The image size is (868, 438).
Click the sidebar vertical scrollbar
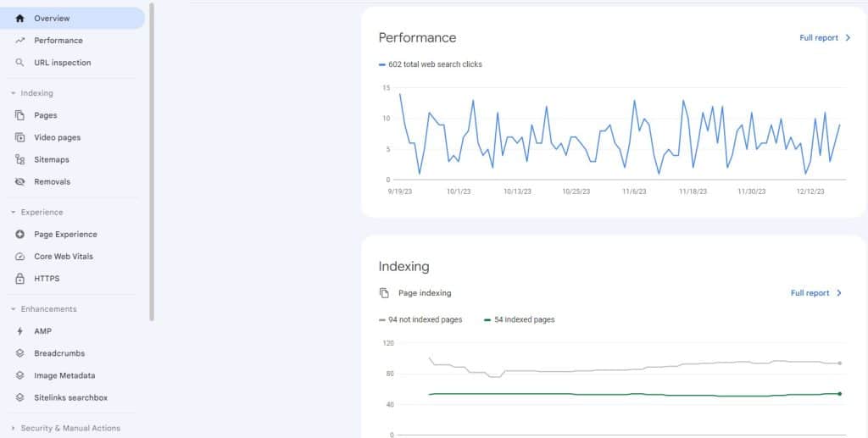pyautogui.click(x=152, y=161)
